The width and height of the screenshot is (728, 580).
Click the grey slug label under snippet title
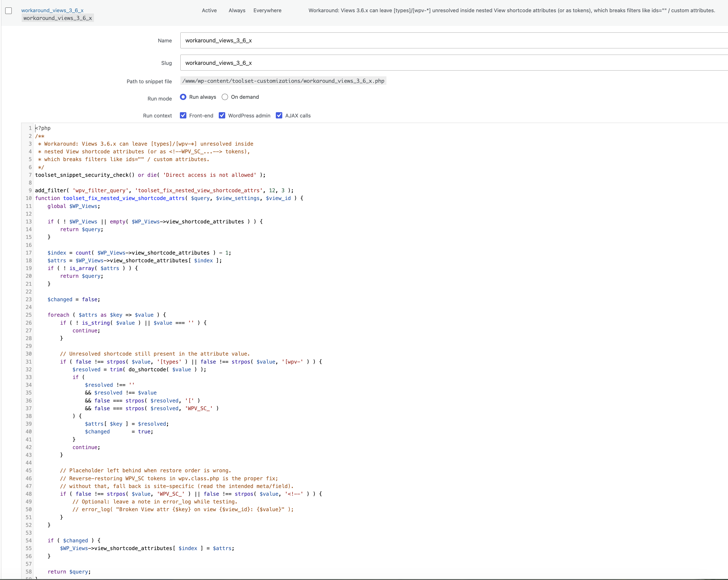tap(58, 18)
